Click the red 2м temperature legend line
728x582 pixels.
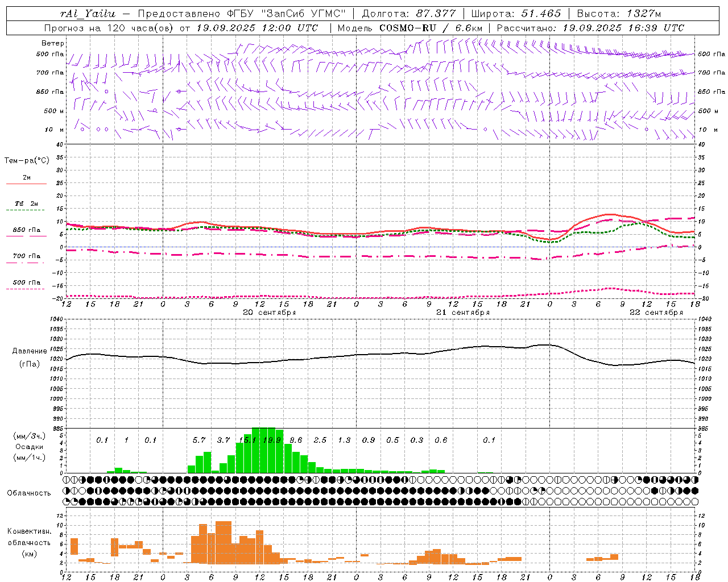(x=26, y=184)
